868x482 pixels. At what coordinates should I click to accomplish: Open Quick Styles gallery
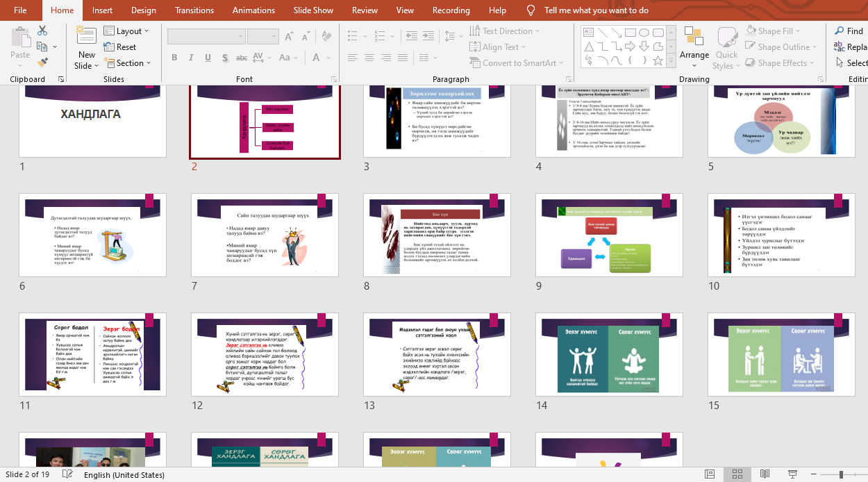727,47
